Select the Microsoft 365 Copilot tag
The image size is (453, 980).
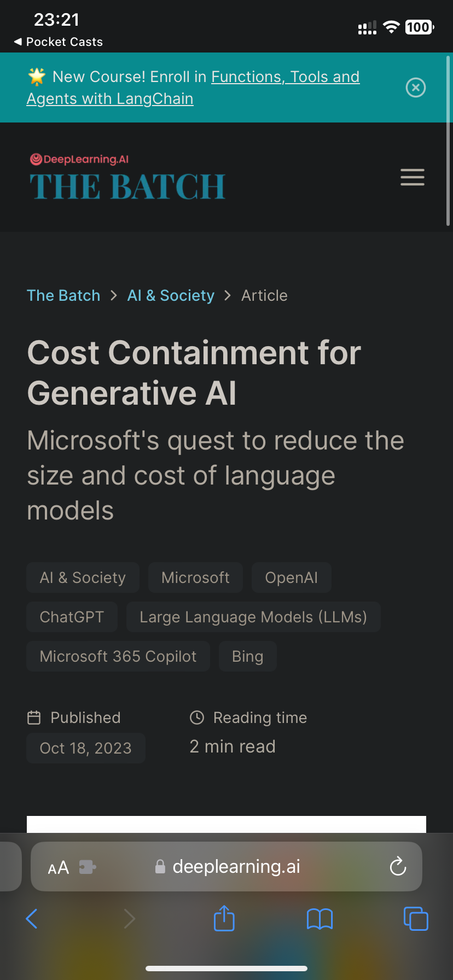coord(118,656)
